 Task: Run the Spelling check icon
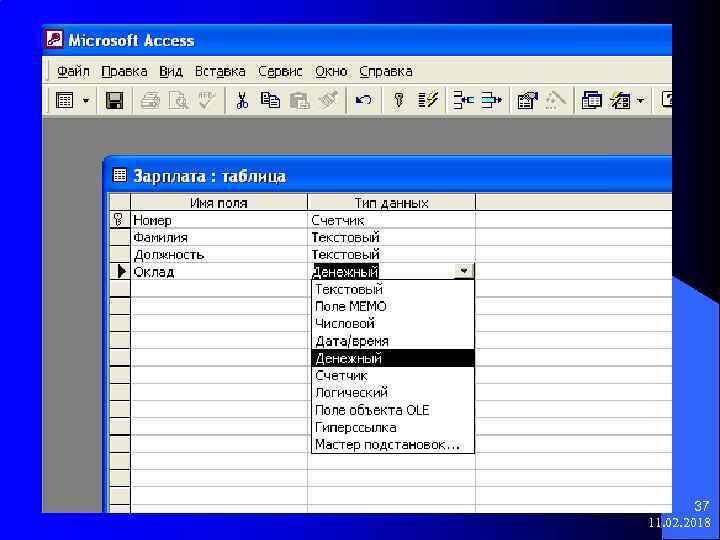coord(206,100)
